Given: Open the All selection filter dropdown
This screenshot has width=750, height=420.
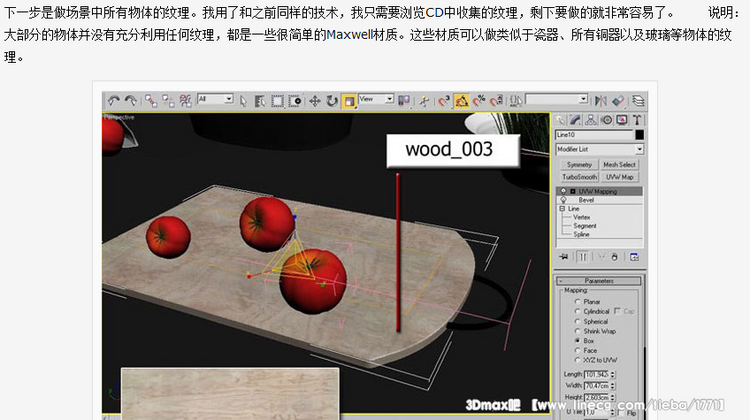Looking at the screenshot, I should (x=215, y=99).
